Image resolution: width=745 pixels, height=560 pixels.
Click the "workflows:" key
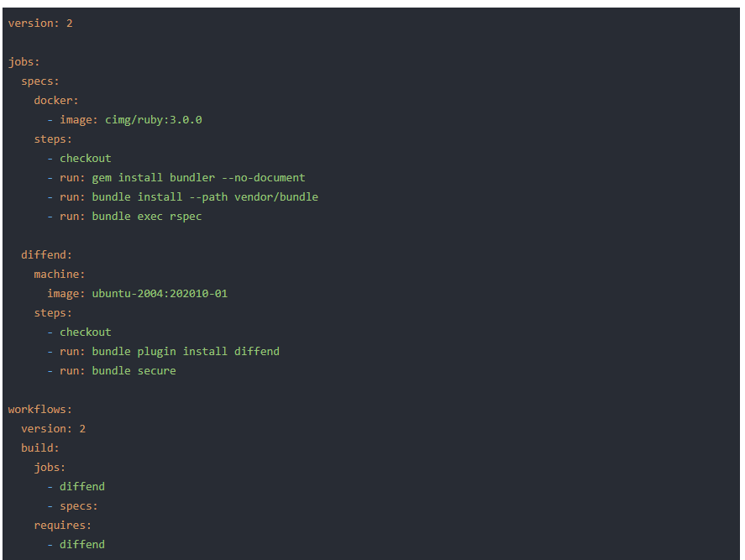coord(40,410)
